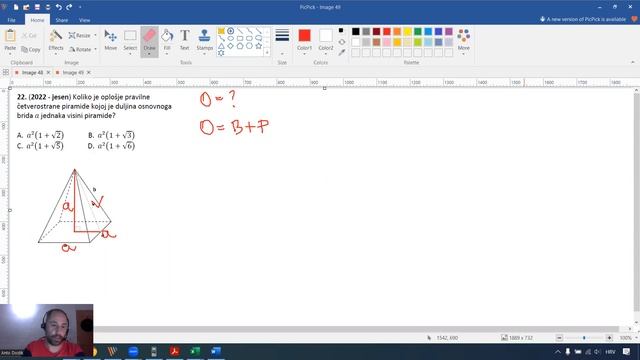Viewport: 640px width, 360px height.
Task: Click the Resize button
Action: [x=80, y=36]
